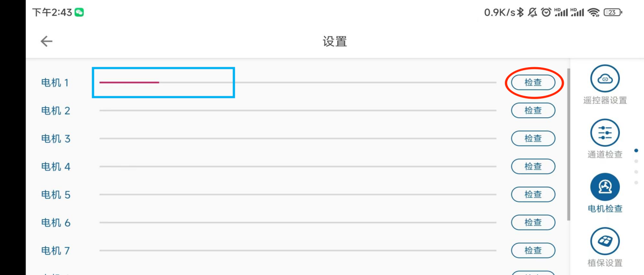
Task: Test 电机 4 using its 检查 button
Action: (x=533, y=166)
